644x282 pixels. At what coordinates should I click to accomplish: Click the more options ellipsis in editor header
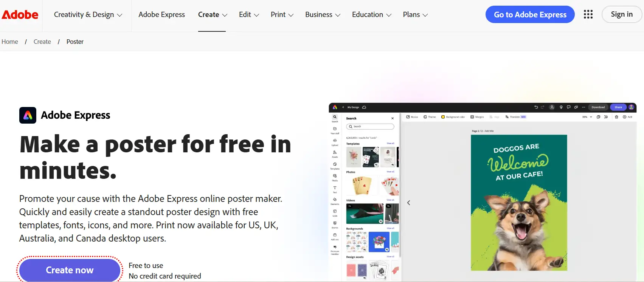[583, 107]
